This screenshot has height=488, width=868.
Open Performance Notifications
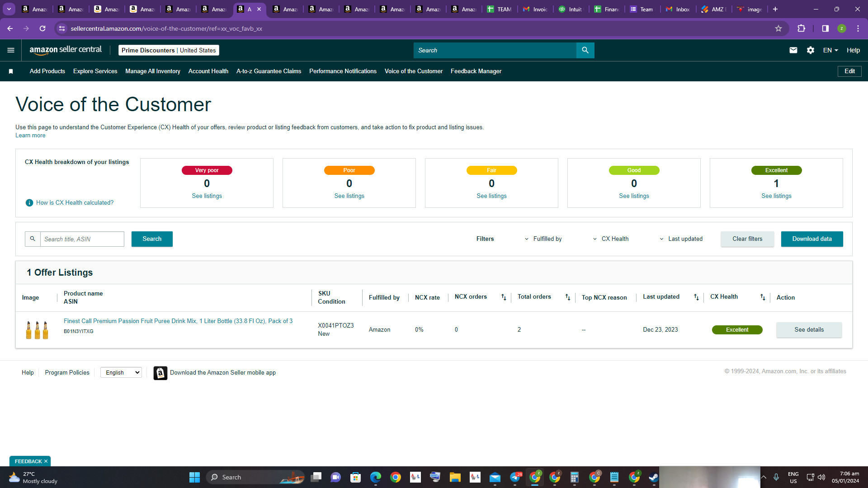coord(343,71)
